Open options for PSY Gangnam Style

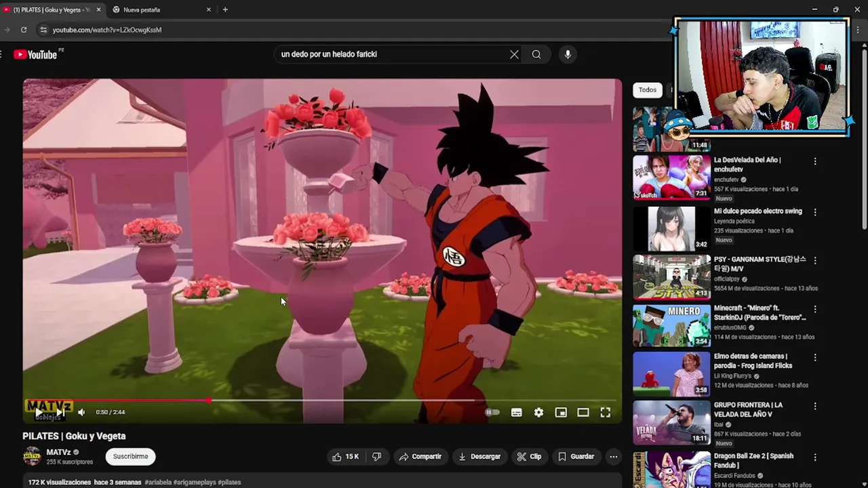[x=815, y=260]
